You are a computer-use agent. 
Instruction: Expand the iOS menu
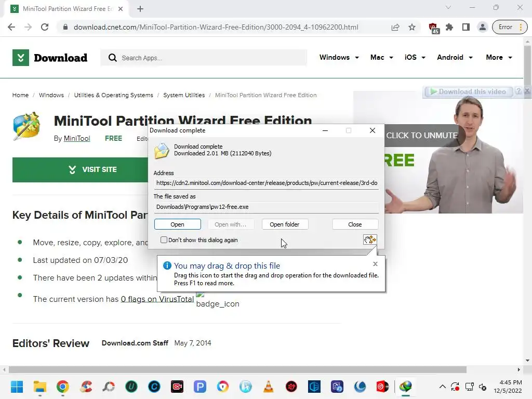click(415, 57)
